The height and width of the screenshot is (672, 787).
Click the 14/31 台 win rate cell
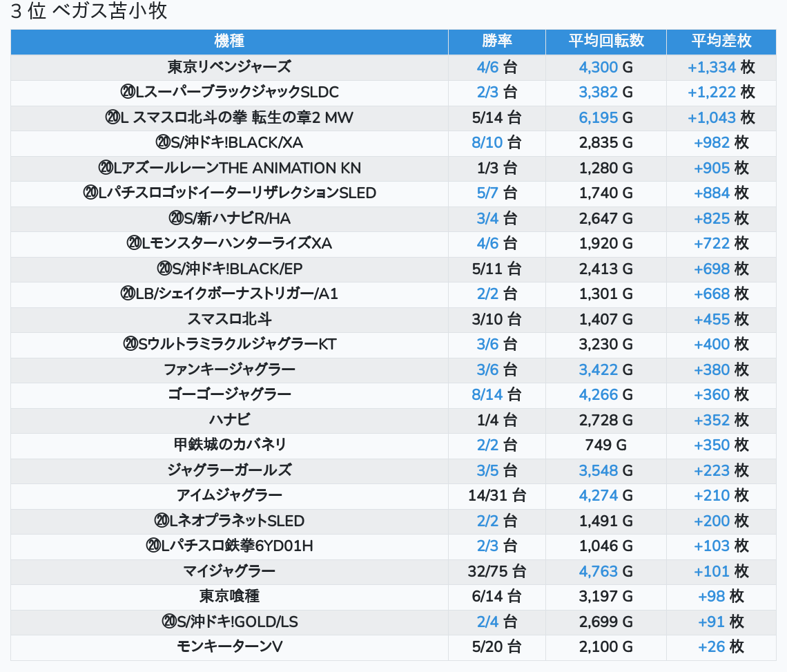(496, 495)
